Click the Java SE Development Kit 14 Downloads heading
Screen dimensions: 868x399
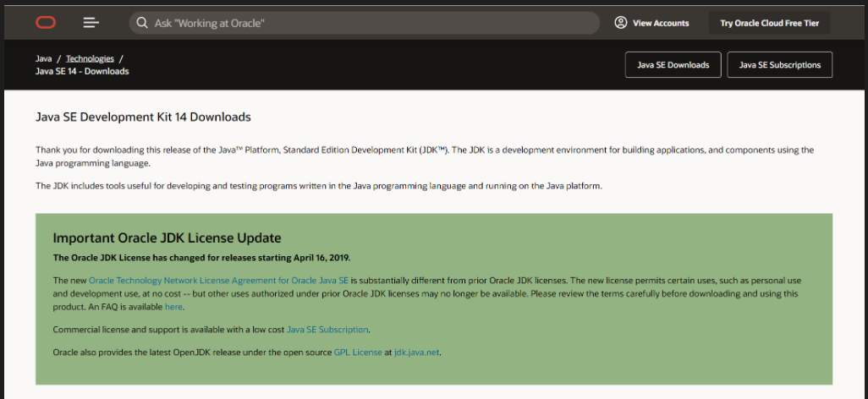click(143, 117)
